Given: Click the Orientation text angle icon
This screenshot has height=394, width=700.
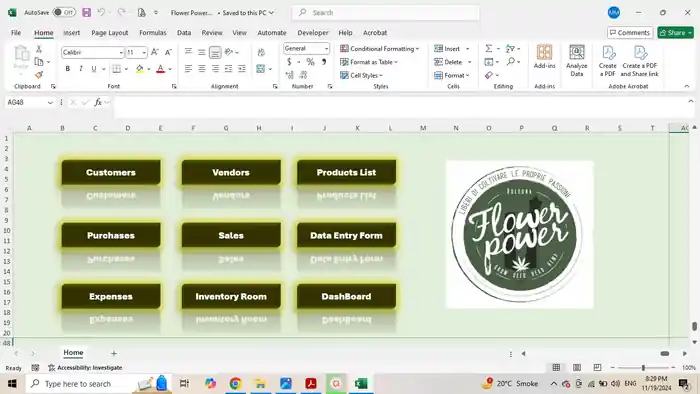Looking at the screenshot, I should [x=229, y=52].
